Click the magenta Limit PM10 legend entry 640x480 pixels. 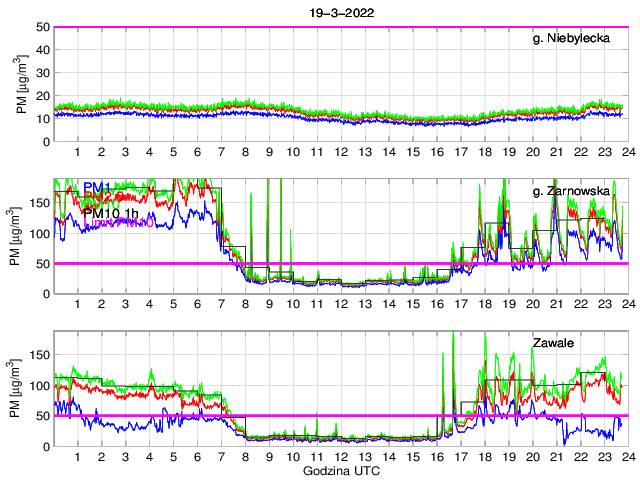click(118, 223)
